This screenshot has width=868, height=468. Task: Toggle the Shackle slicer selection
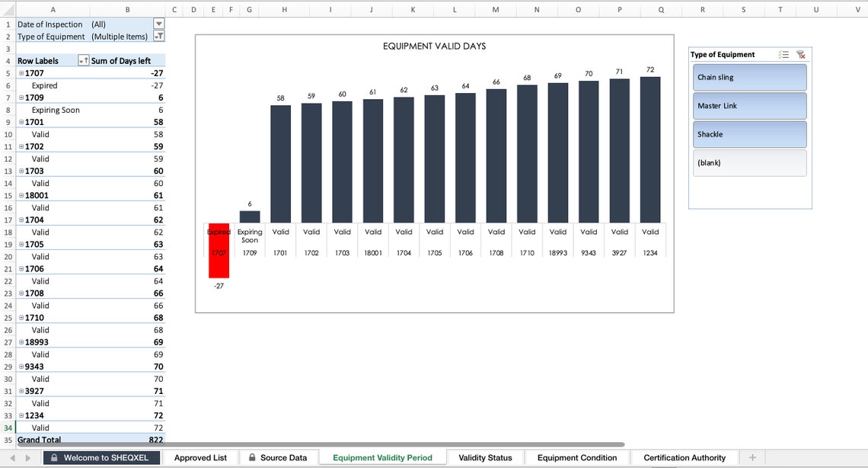pos(749,134)
